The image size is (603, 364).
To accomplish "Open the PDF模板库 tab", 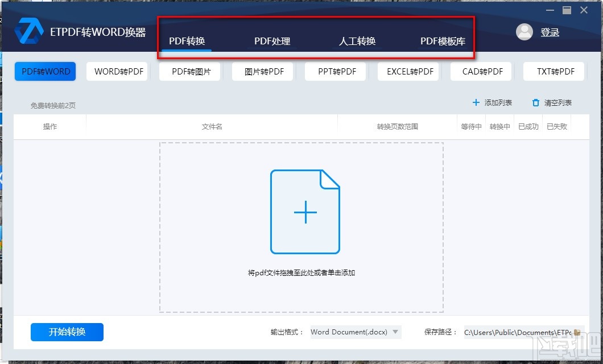I will [x=443, y=41].
